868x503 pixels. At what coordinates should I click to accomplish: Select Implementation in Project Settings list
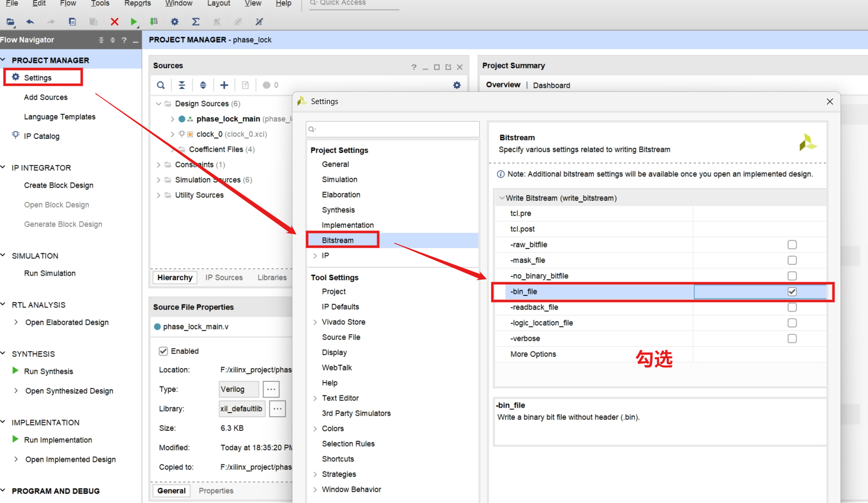(x=348, y=225)
